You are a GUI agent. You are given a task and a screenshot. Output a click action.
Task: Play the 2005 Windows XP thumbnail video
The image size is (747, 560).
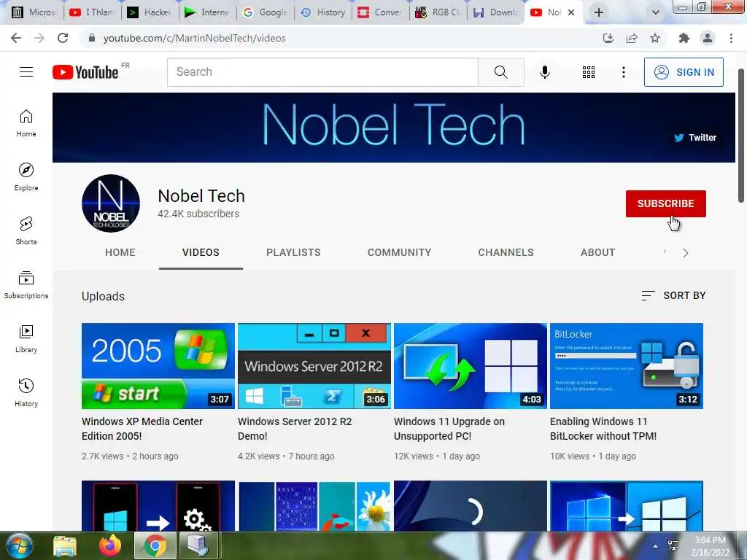pyautogui.click(x=158, y=366)
